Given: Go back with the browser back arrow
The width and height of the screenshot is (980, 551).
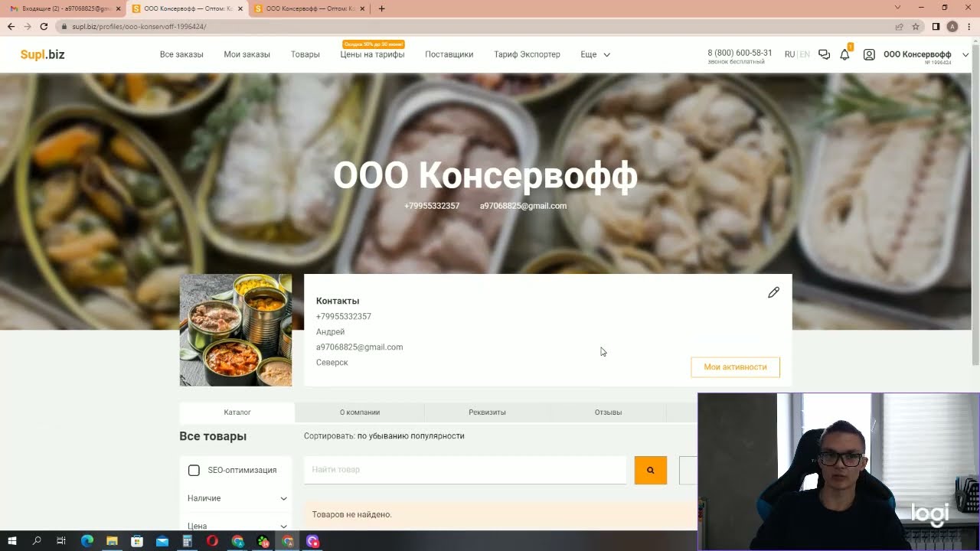Looking at the screenshot, I should [11, 26].
